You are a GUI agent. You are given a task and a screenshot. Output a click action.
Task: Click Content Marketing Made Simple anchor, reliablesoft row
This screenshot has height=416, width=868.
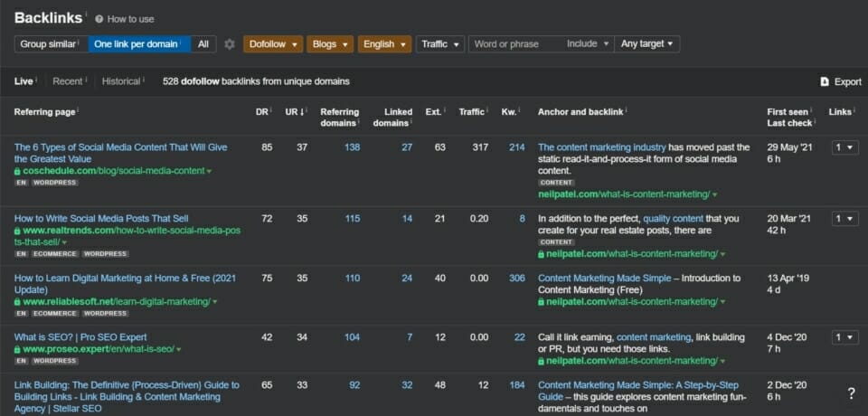pos(605,278)
